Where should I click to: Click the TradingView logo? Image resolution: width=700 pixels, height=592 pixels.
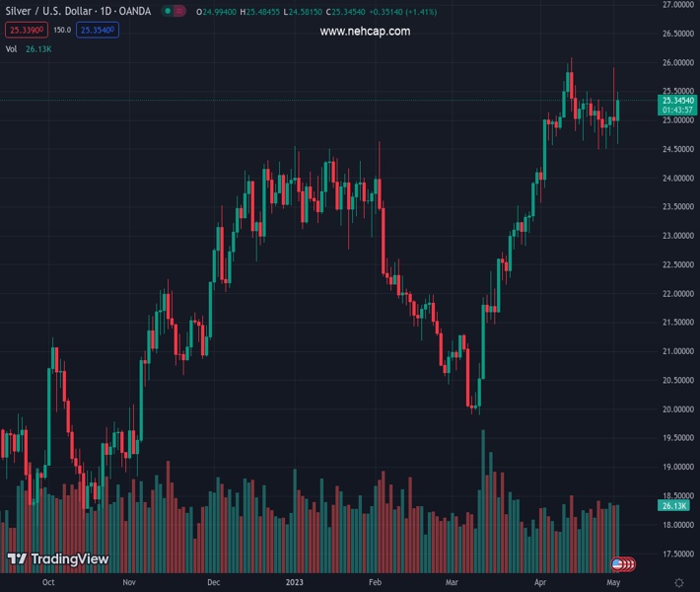pyautogui.click(x=57, y=559)
